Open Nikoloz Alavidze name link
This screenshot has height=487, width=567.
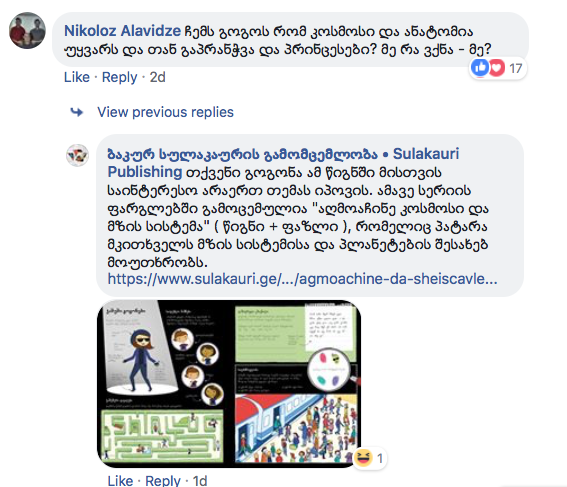pos(122,31)
